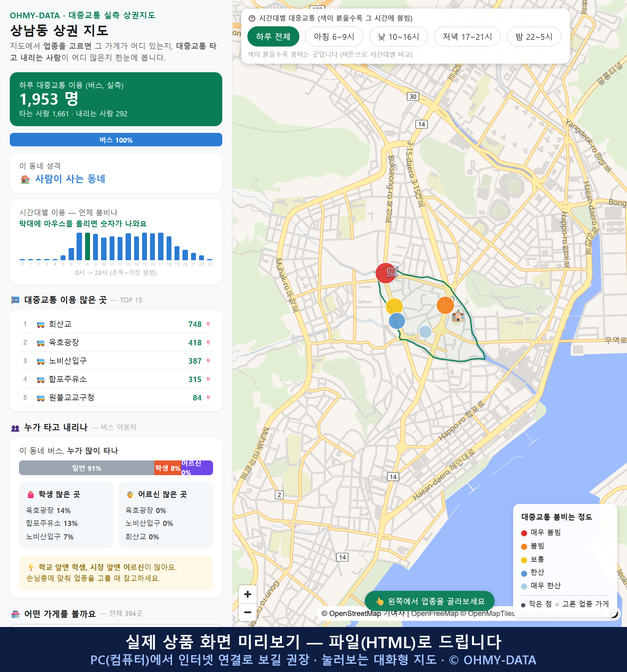The image size is (627, 672).
Task: Select the 저녁 17~21시 time filter
Action: (x=467, y=36)
